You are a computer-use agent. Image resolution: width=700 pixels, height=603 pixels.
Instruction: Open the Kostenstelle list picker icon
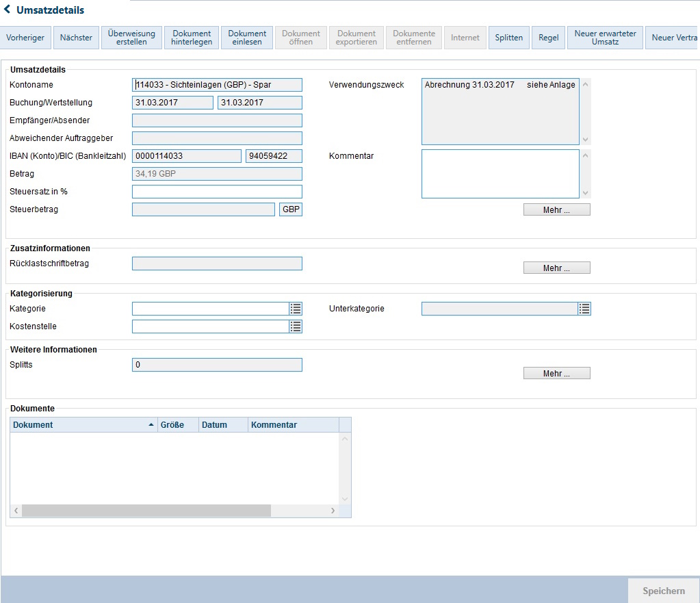tap(296, 326)
